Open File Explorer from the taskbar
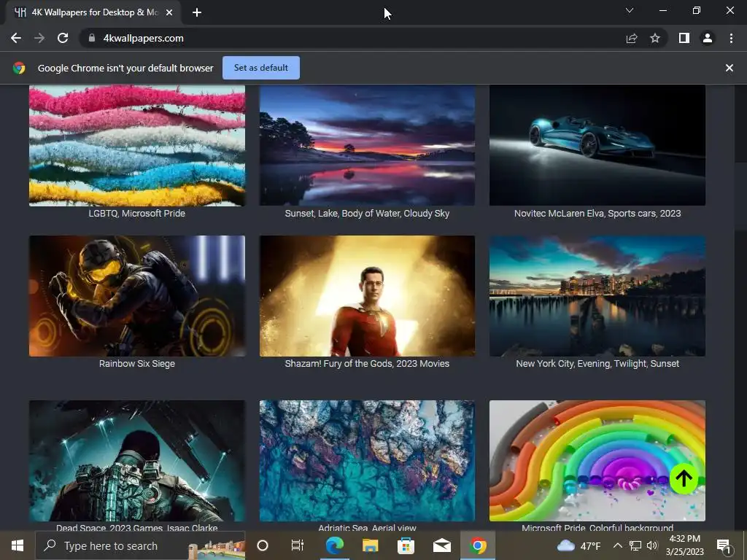 tap(370, 545)
